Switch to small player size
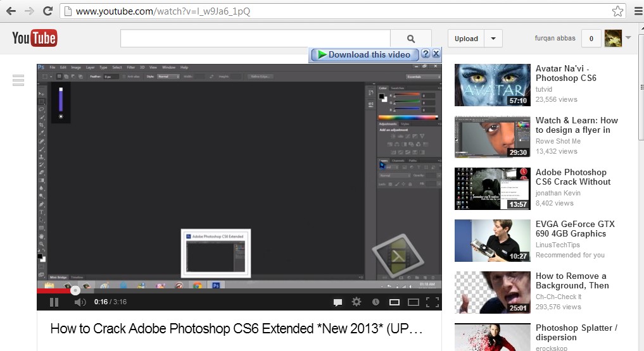 [x=395, y=302]
